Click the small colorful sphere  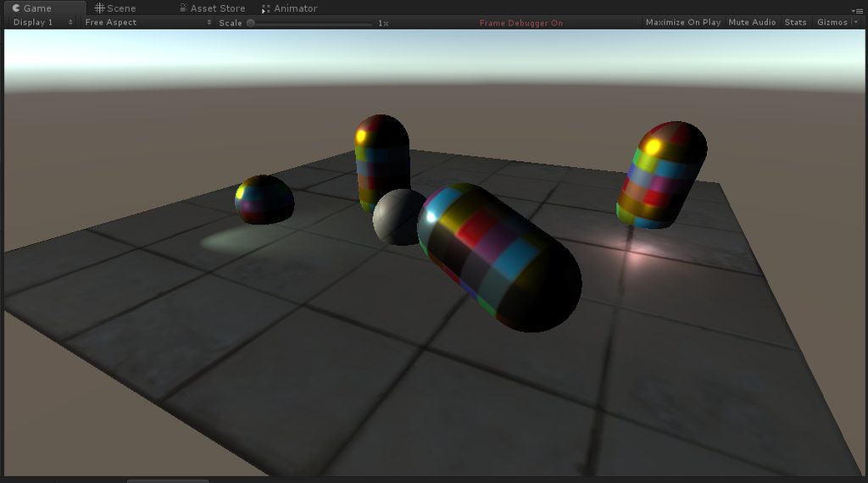[x=264, y=200]
